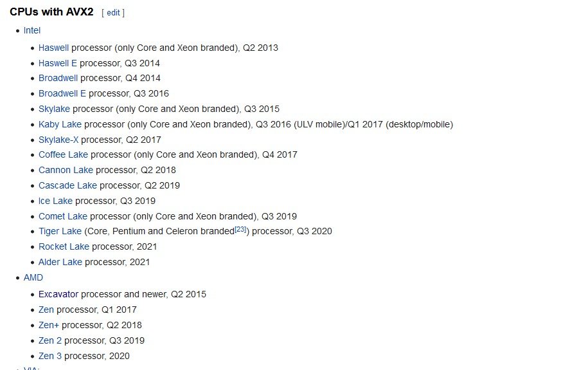588x370 pixels.
Task: Open the edit link beside CPUs with AVX2
Action: tap(113, 12)
